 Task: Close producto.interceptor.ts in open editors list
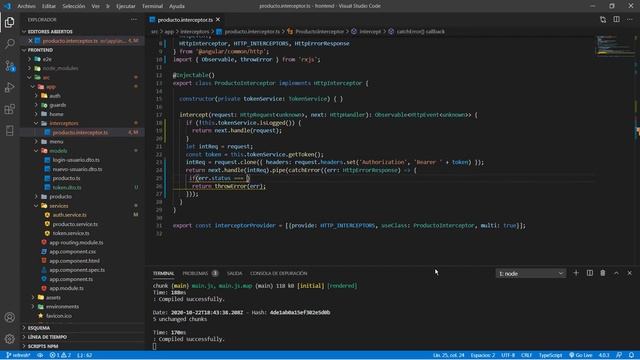[x=30, y=41]
